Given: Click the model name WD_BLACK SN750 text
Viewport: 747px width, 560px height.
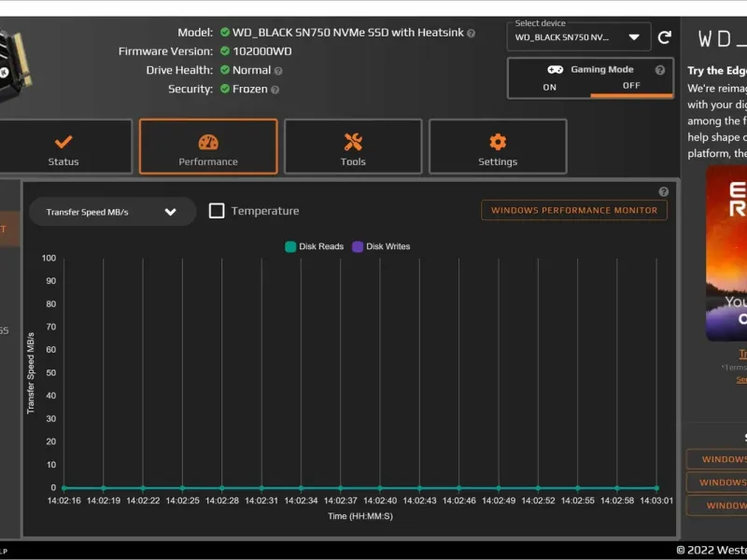Looking at the screenshot, I should pos(347,33).
